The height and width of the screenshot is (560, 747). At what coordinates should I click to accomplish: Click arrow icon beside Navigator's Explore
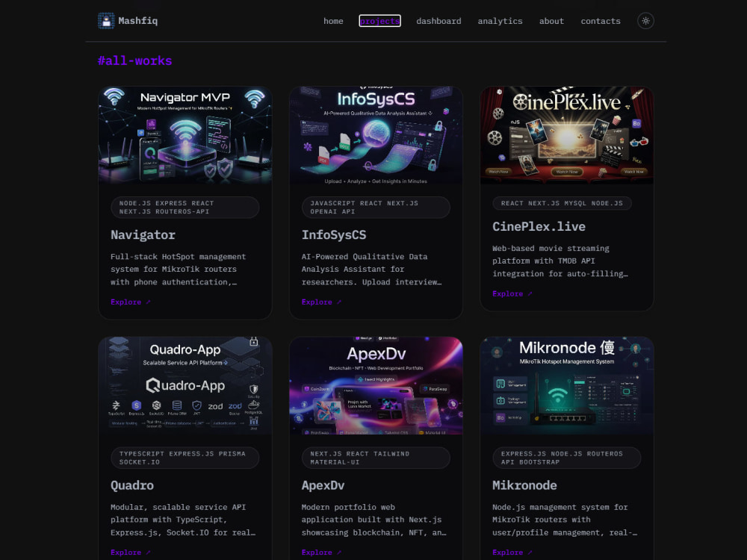point(148,302)
